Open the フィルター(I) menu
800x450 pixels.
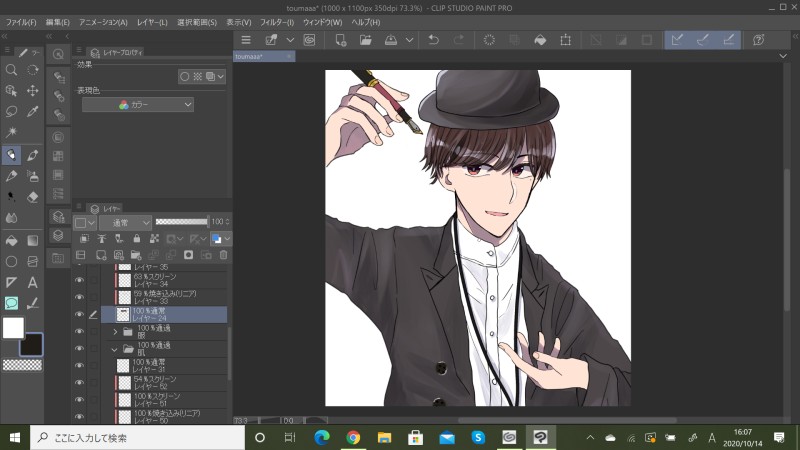[277, 22]
